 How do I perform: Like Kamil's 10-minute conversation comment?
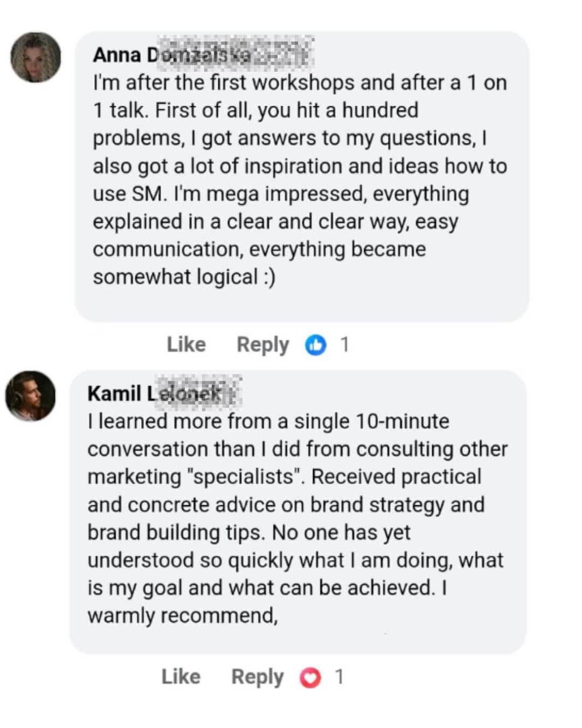181,677
